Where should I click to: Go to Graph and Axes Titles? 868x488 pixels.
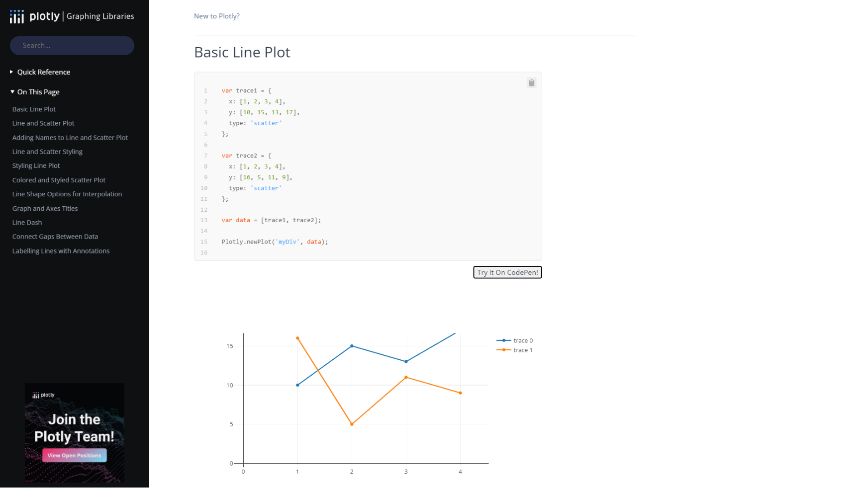(x=45, y=208)
